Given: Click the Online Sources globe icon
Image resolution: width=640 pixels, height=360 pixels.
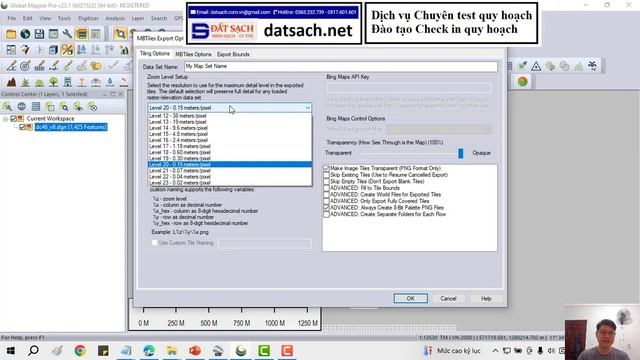Looking at the screenshot, I should [x=25, y=34].
